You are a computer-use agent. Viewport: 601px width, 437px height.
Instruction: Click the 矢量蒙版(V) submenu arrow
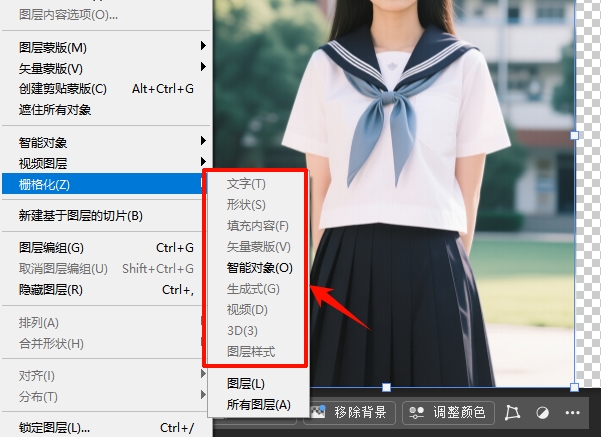coord(203,67)
